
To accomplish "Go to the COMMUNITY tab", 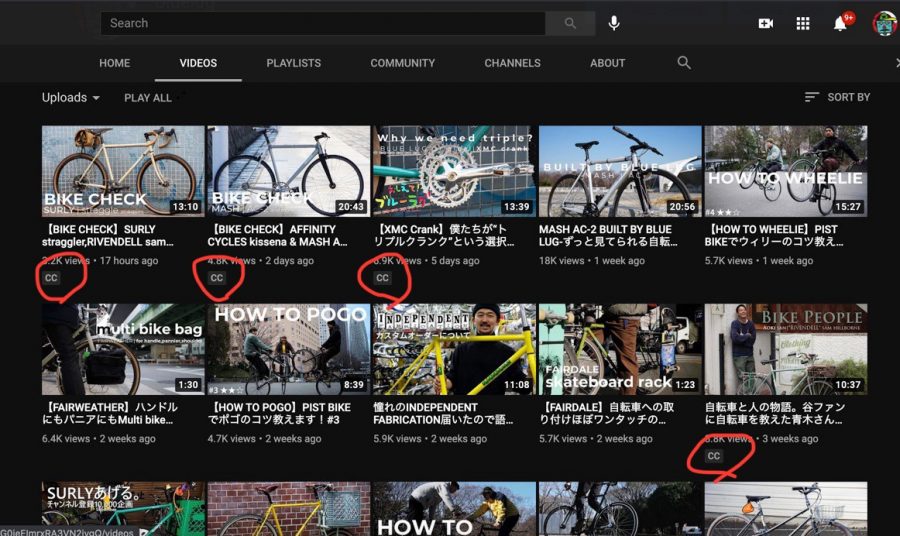I will (402, 63).
